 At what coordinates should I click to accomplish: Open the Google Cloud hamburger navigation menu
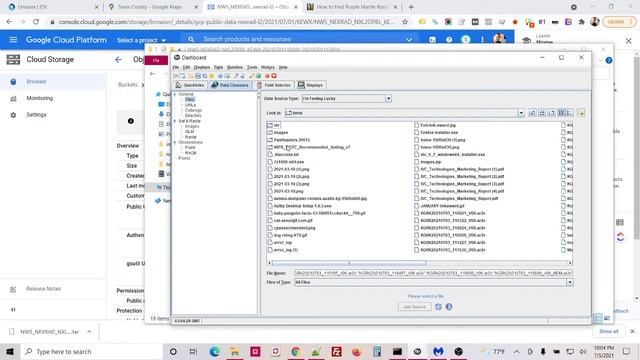coord(13,40)
